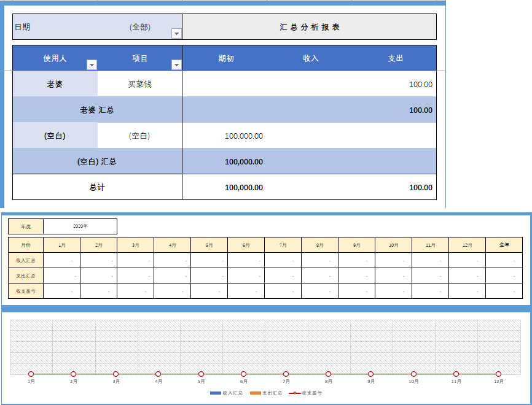Click the 100.00 value in 老婆 汇总 row

[x=421, y=110]
